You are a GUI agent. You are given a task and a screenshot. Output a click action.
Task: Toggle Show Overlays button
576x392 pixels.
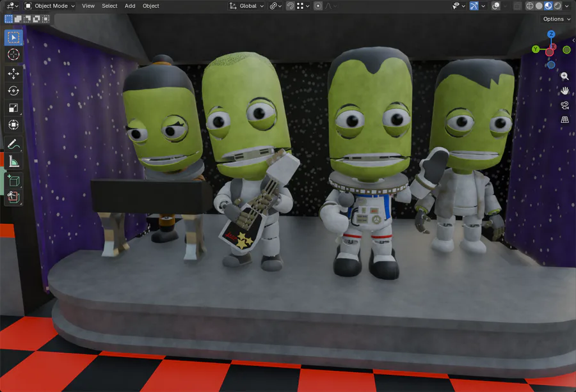495,6
